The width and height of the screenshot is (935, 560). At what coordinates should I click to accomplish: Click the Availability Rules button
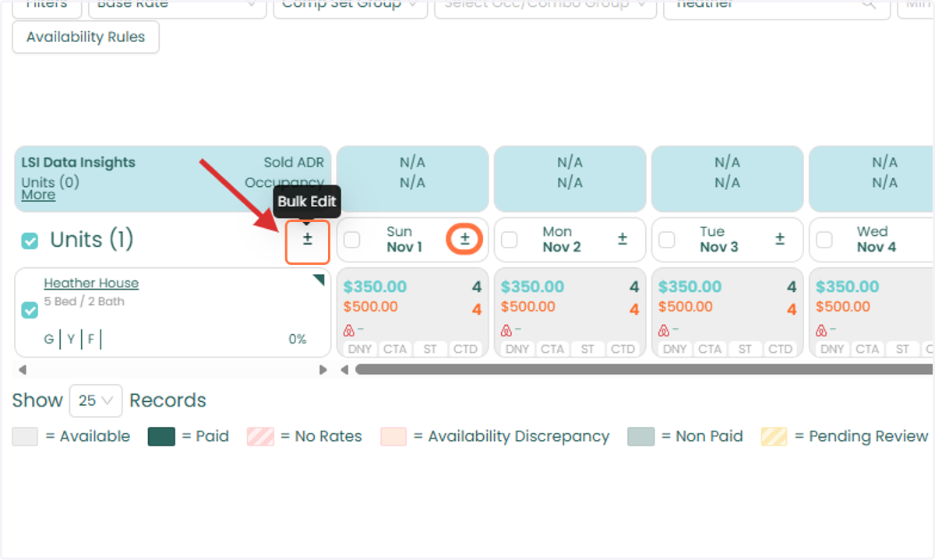pyautogui.click(x=86, y=37)
